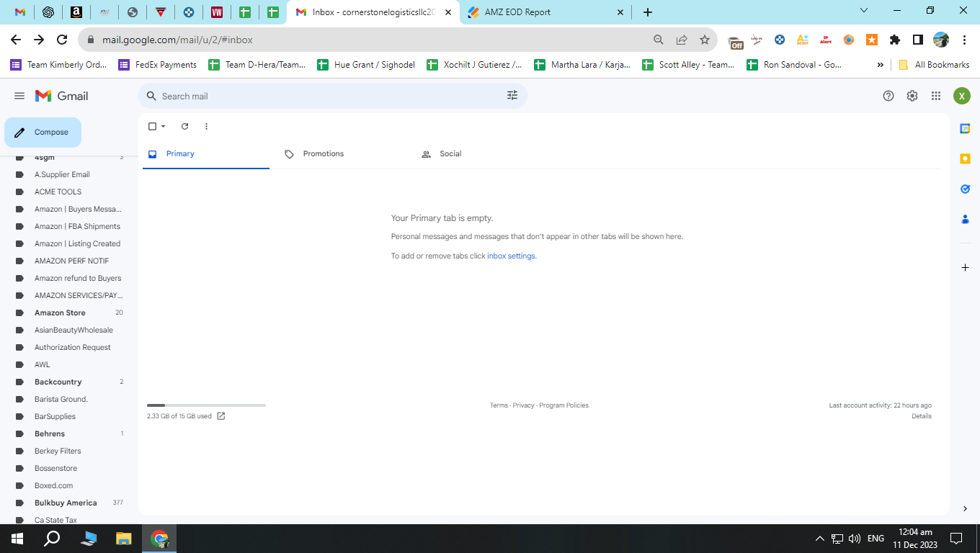Open the Chrome three-dot menu
This screenshot has width=980, height=553.
(964, 40)
